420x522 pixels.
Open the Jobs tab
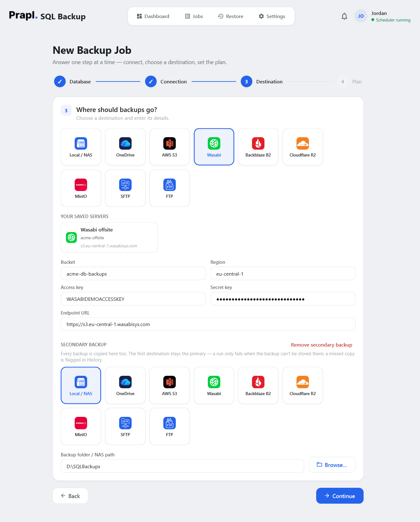point(194,16)
